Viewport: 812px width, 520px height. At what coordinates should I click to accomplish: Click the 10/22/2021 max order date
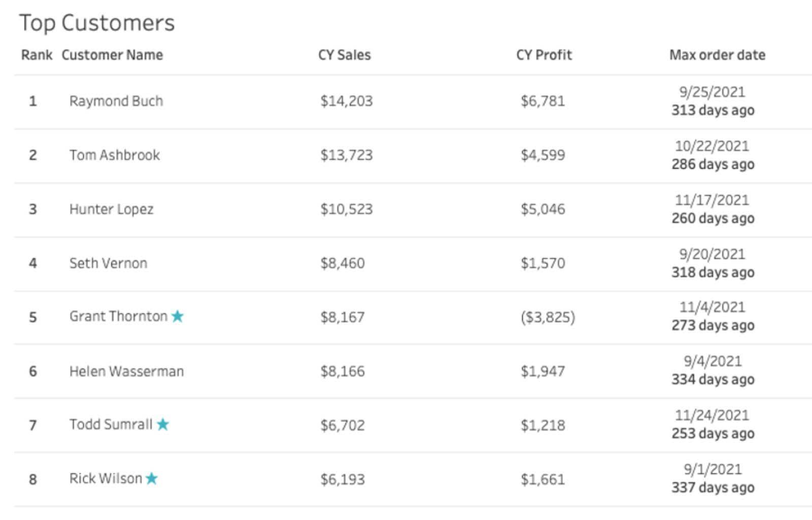click(x=712, y=146)
